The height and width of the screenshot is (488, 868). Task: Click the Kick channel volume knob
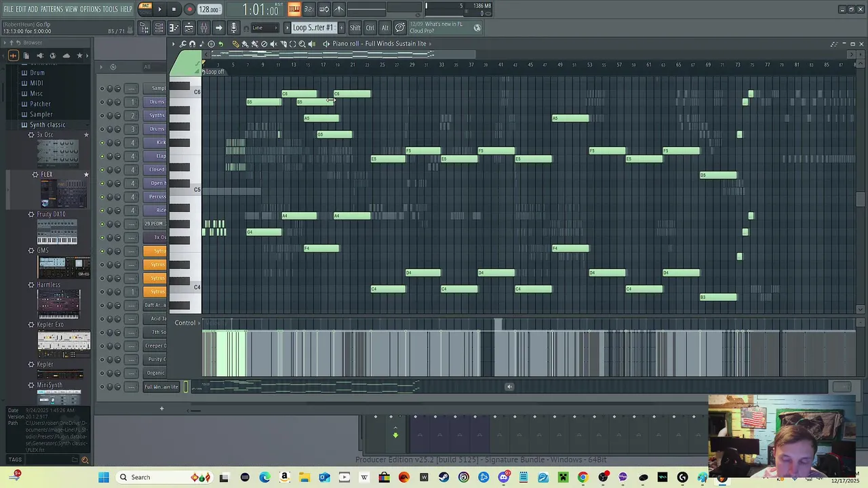(x=117, y=142)
